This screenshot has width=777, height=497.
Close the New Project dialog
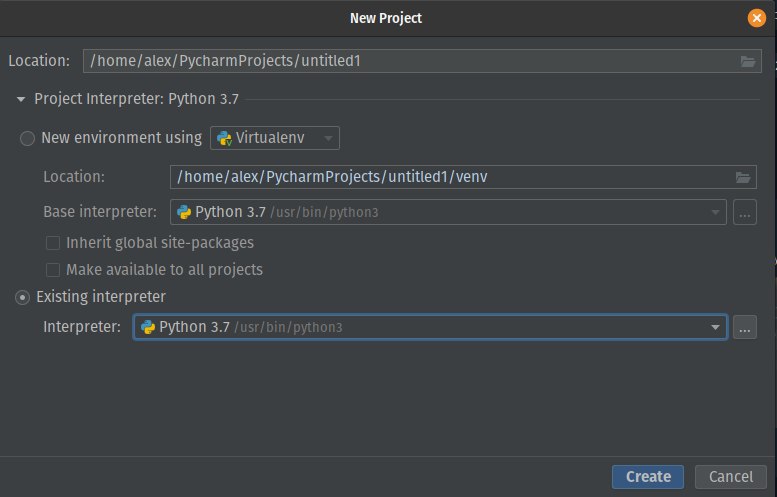757,18
